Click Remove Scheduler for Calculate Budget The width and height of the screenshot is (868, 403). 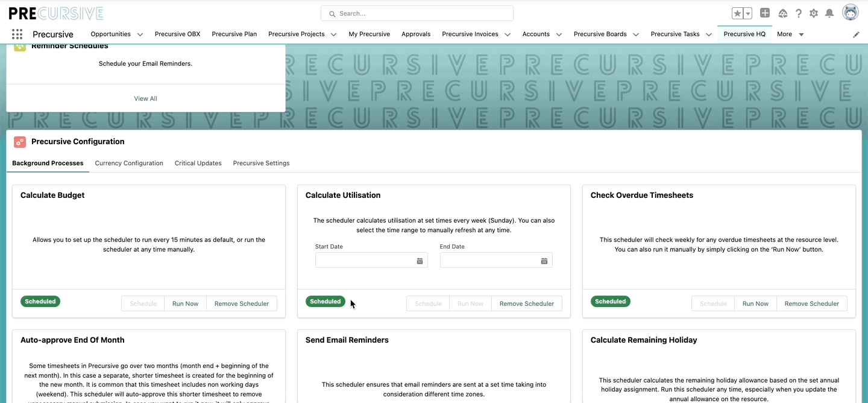click(242, 303)
